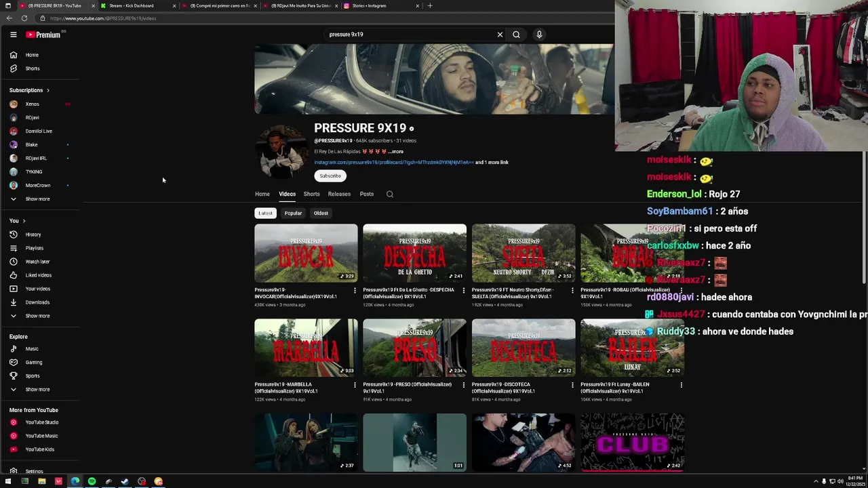Open the Domilol Live subscription
This screenshot has width=868, height=488.
(41, 131)
